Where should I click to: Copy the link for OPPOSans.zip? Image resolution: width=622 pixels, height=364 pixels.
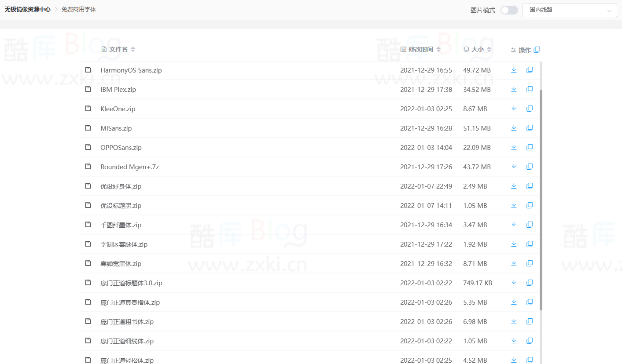[x=530, y=147]
